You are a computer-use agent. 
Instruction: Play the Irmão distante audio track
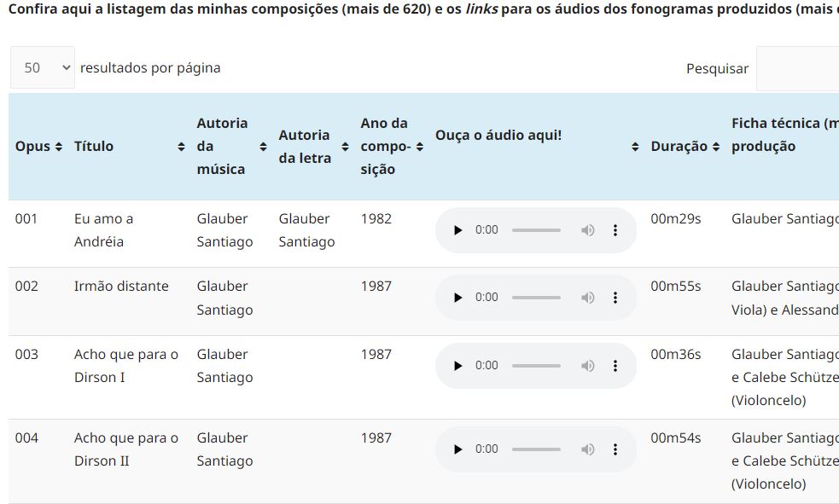457,298
